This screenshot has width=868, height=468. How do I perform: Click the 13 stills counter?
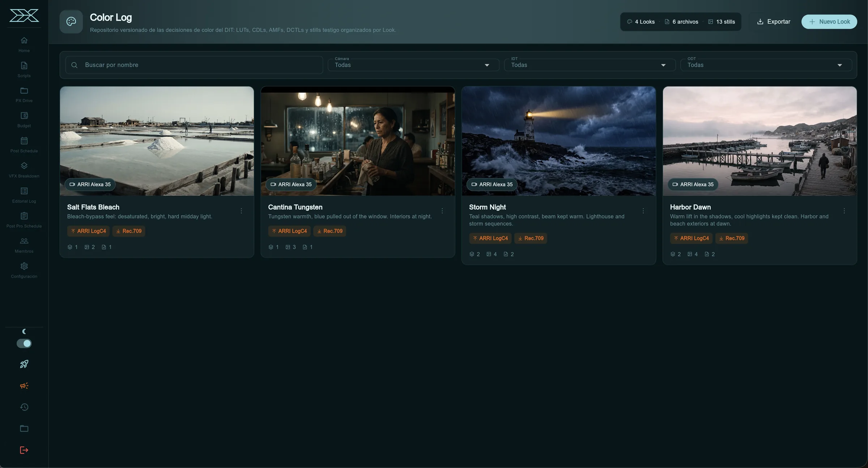tap(722, 22)
